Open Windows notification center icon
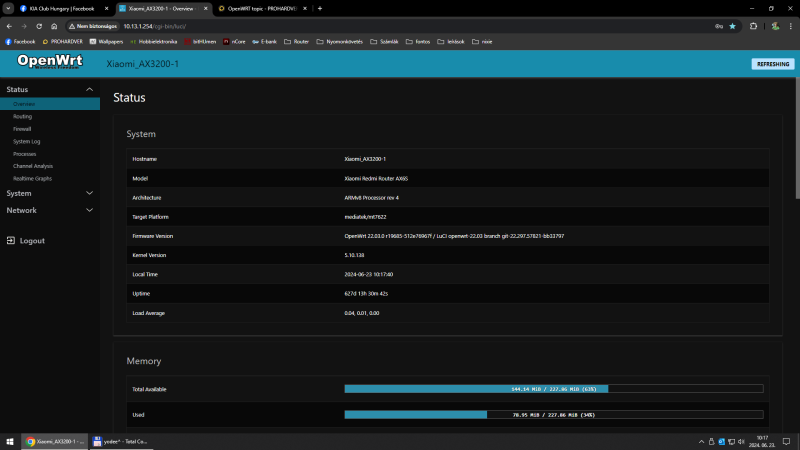This screenshot has width=800, height=450. coord(786,442)
